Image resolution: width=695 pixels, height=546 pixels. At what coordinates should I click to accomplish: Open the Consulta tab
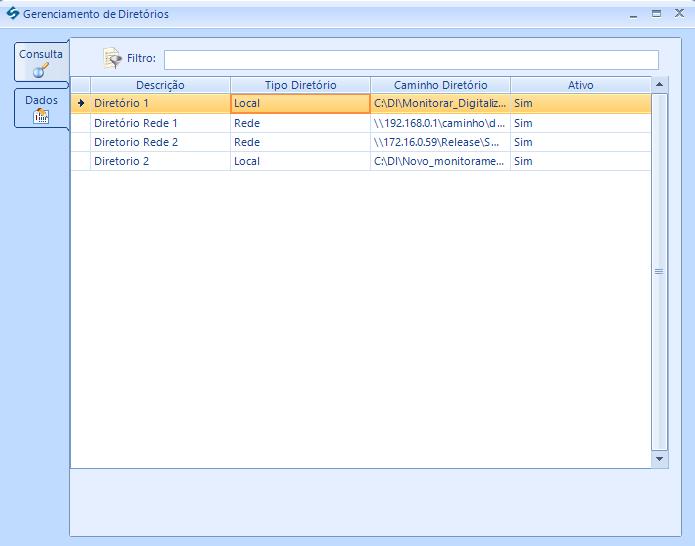[41, 62]
